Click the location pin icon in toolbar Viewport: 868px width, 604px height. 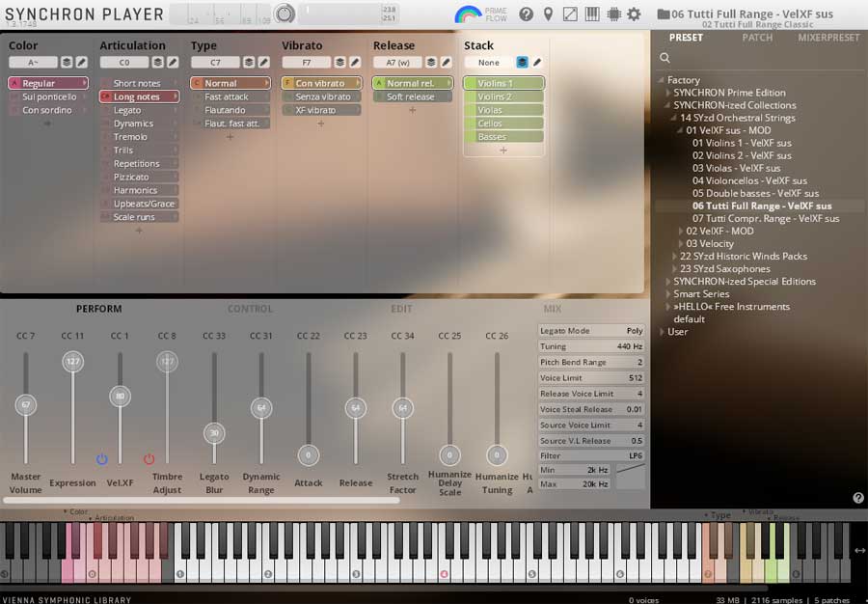point(548,14)
